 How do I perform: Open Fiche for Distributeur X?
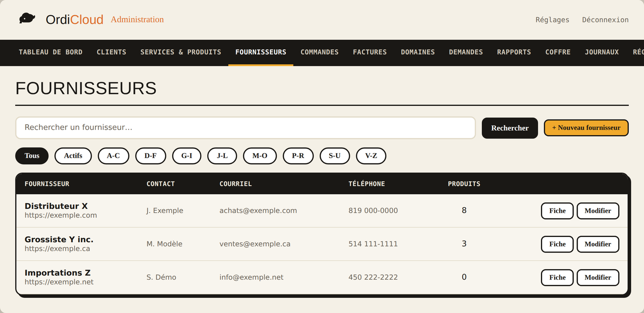point(557,211)
